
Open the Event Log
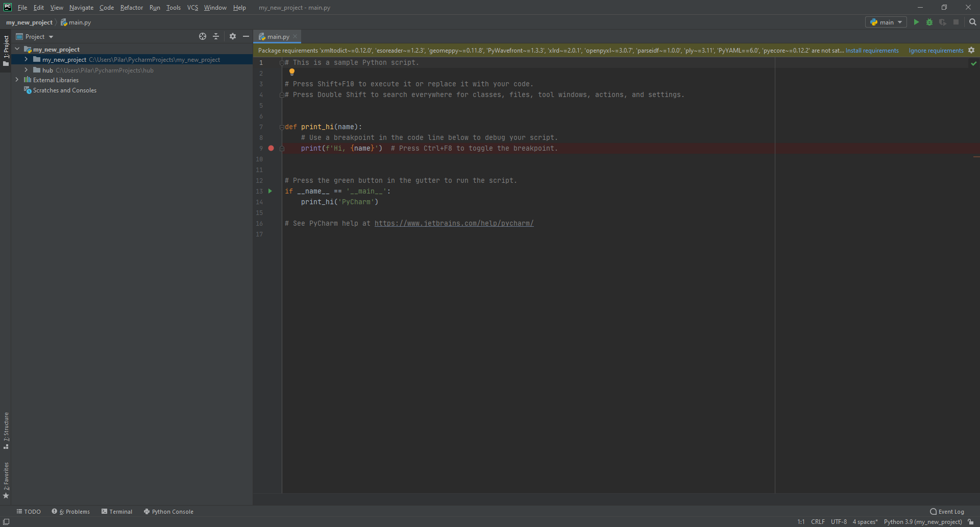pyautogui.click(x=947, y=511)
